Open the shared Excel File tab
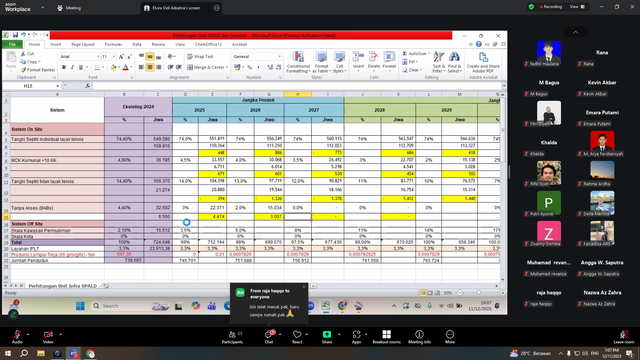The width and height of the screenshot is (640, 360). coord(12,44)
